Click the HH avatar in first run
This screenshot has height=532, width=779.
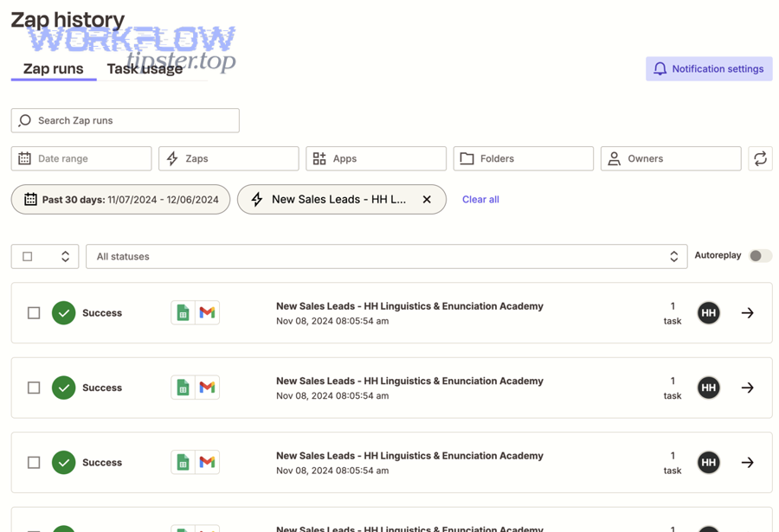point(708,313)
